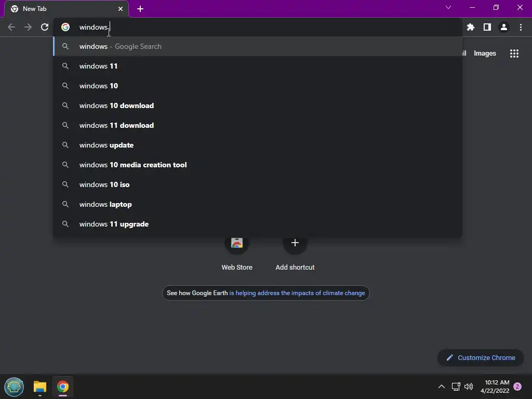The image size is (532, 399).
Task: Click the Google logo in the address bar
Action: pyautogui.click(x=65, y=27)
